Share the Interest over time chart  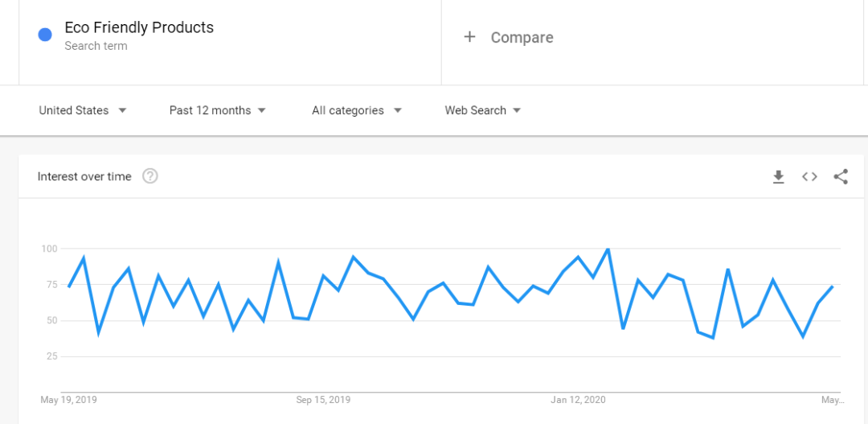[x=841, y=177]
